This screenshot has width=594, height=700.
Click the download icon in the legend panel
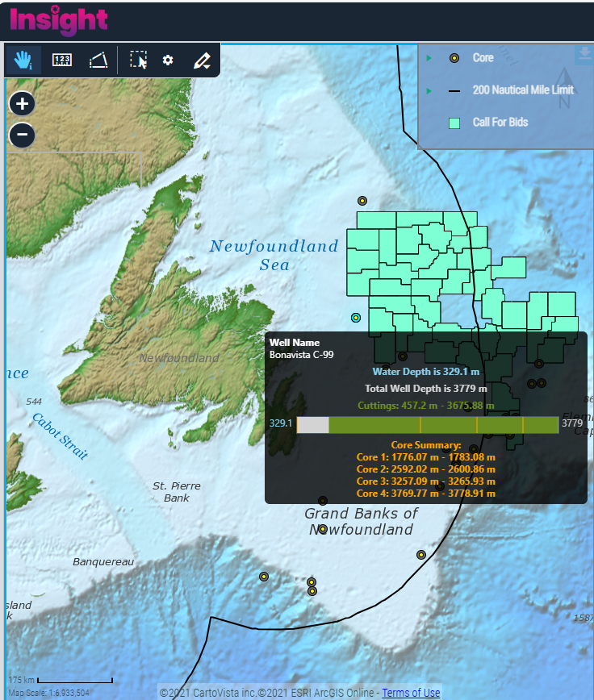(x=583, y=55)
